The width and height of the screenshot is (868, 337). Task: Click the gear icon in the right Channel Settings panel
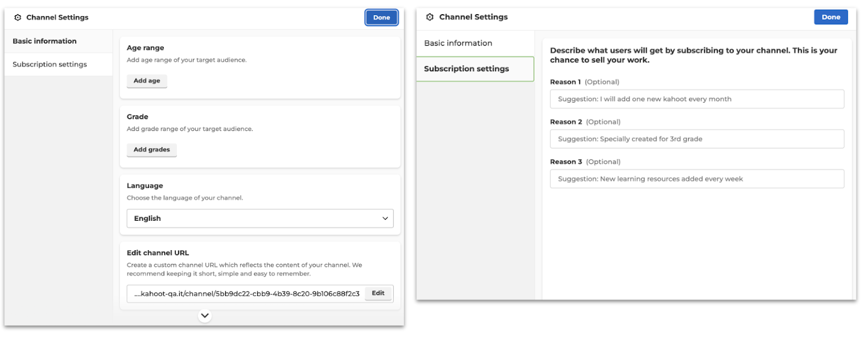click(430, 17)
